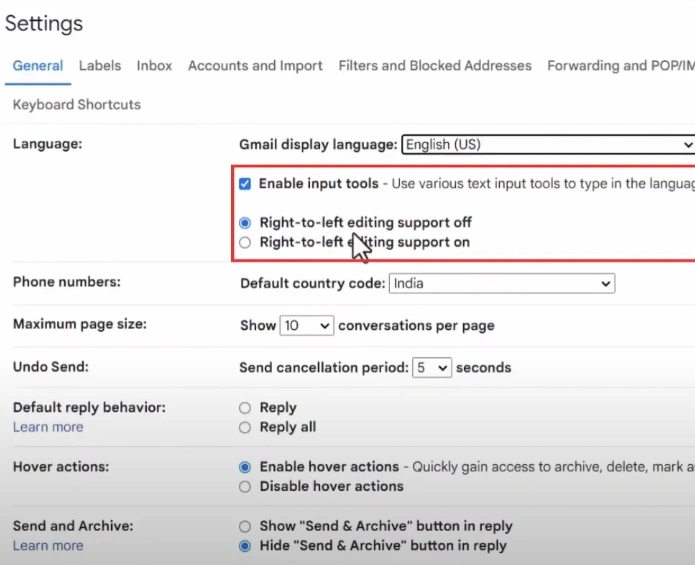Open Gmail display language dropdown
This screenshot has width=695, height=565.
coord(548,144)
